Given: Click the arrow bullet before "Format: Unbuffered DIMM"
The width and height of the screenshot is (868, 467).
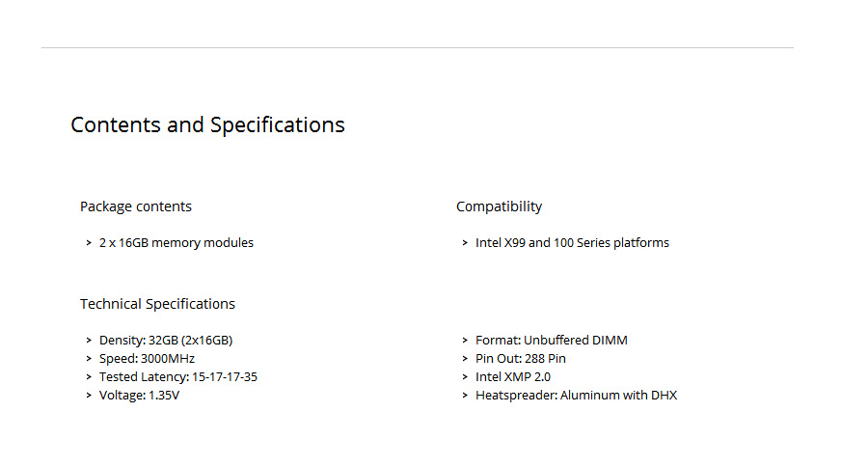Looking at the screenshot, I should coord(465,341).
